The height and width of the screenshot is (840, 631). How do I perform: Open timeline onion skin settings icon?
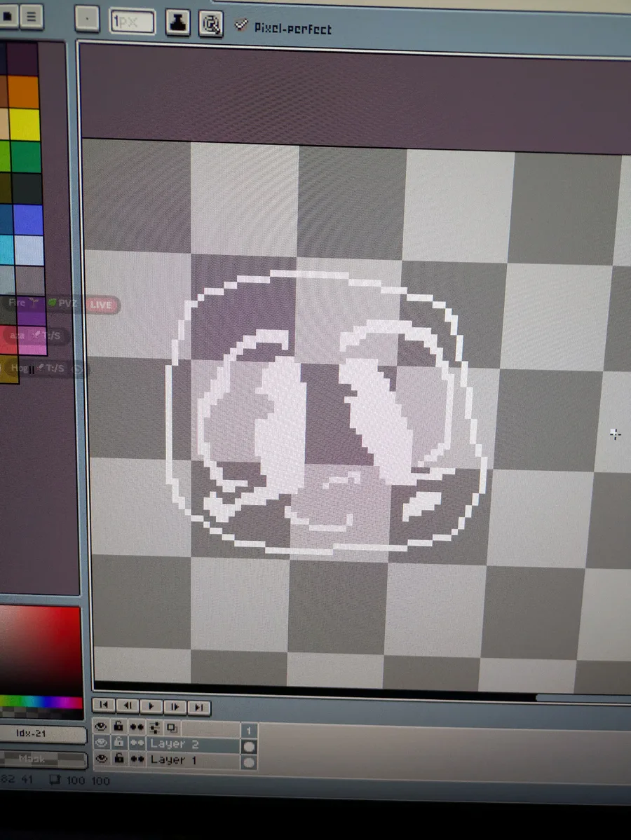[155, 727]
